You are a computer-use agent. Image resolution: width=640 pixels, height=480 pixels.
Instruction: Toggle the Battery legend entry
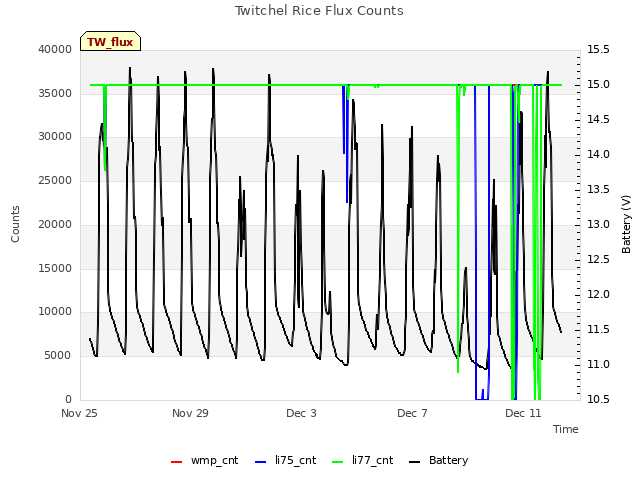(438, 460)
